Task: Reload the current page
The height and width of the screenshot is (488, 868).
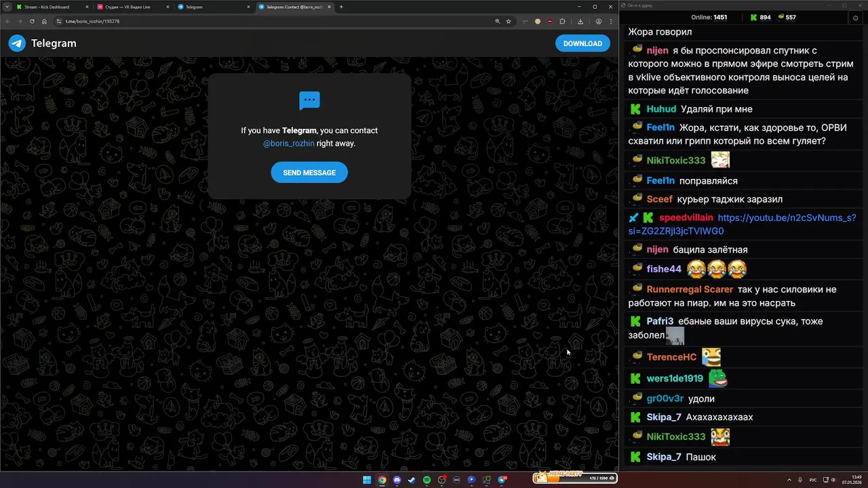Action: 32,21
